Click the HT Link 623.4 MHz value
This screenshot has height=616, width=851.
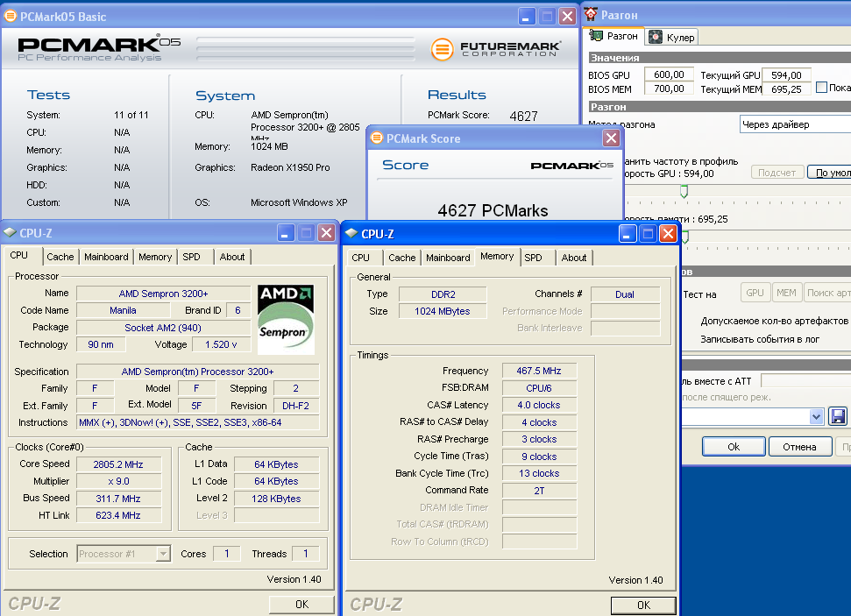[x=118, y=515]
